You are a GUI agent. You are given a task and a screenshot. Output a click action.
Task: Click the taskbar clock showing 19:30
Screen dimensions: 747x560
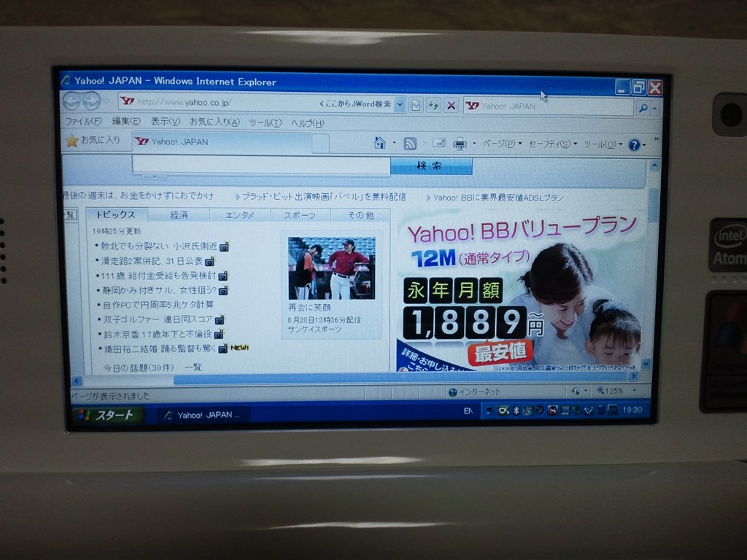[x=632, y=410]
